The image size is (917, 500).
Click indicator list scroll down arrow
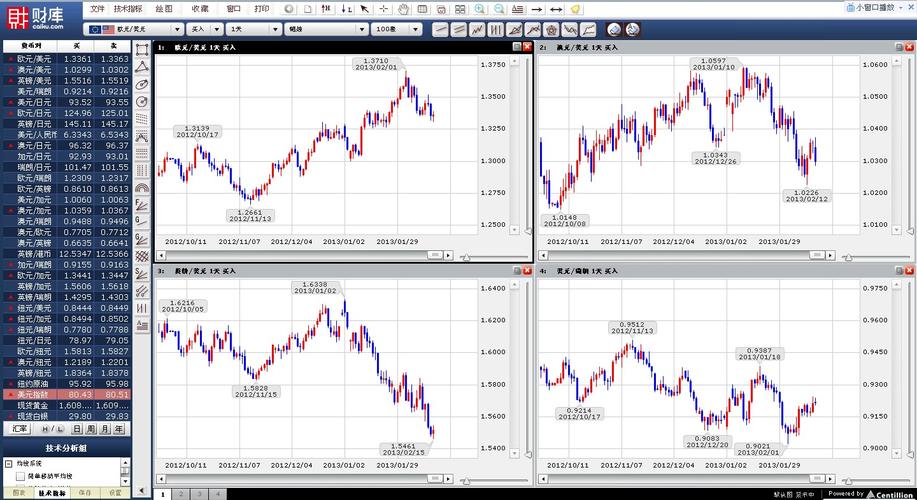[125, 481]
